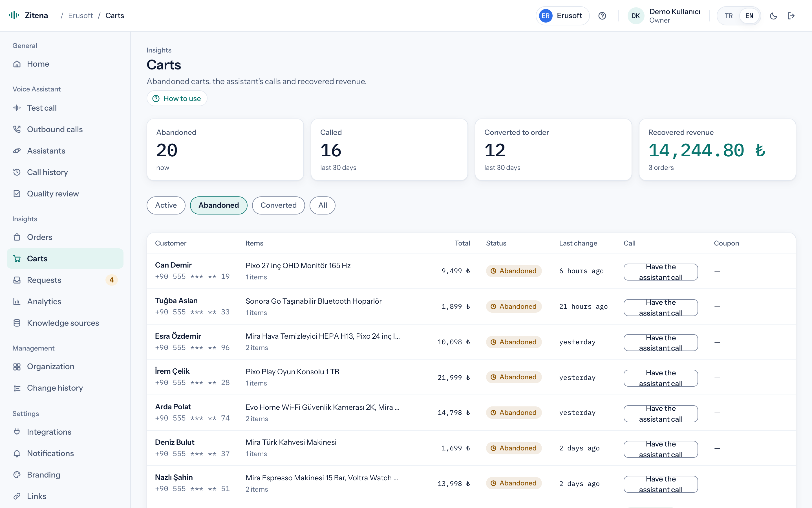Click the Recovered revenue card
The height and width of the screenshot is (508, 812).
(x=717, y=150)
